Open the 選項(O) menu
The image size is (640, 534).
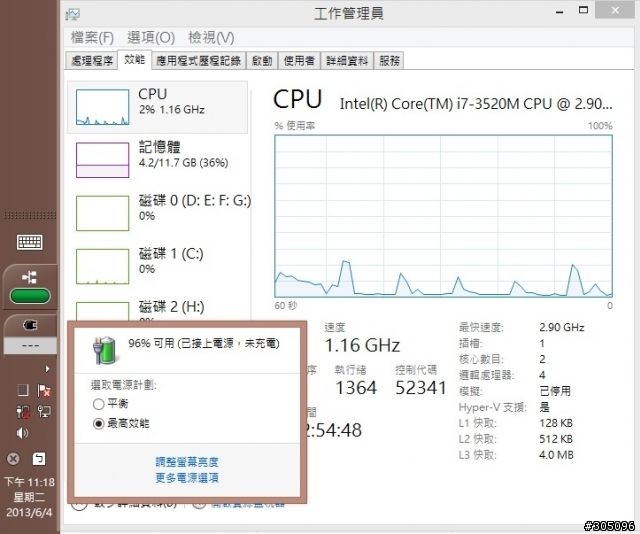coord(151,38)
